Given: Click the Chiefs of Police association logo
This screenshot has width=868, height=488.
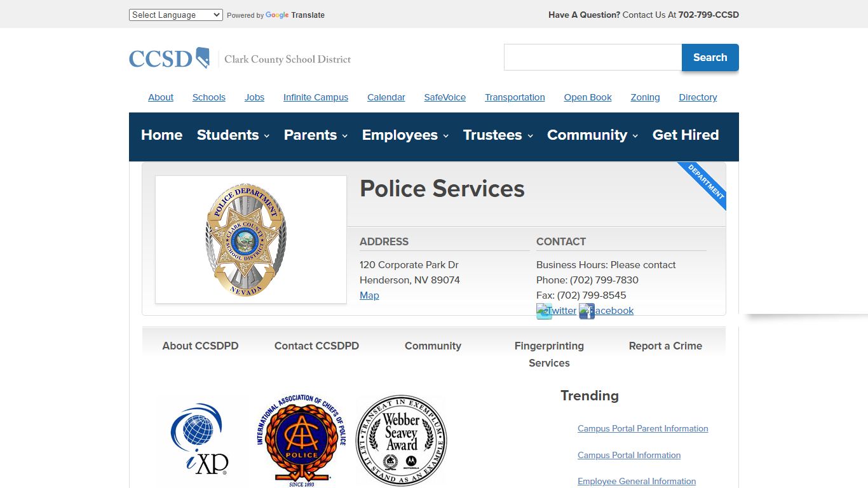Looking at the screenshot, I should click(301, 440).
